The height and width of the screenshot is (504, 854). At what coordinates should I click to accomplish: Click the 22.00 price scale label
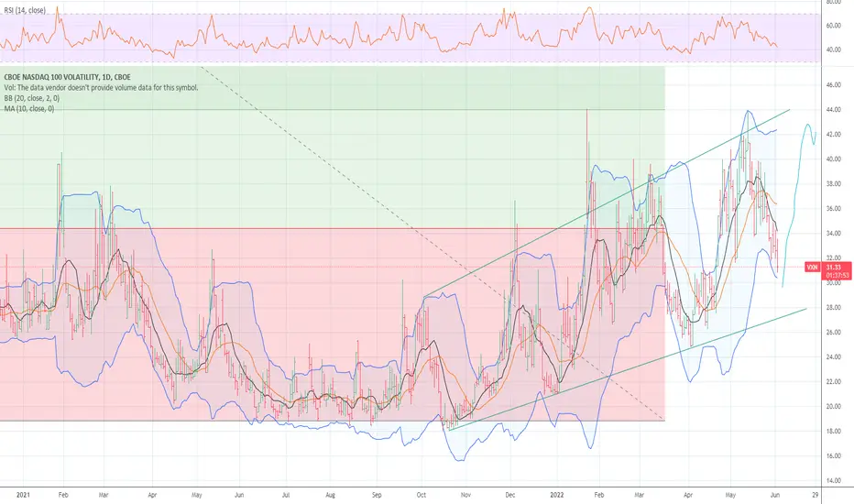tap(833, 382)
